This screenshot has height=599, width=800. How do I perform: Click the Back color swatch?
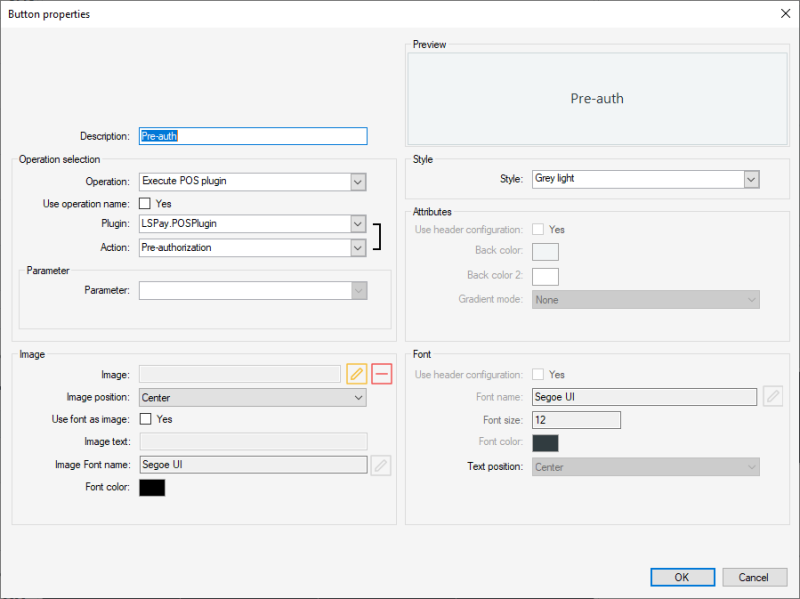pyautogui.click(x=545, y=252)
